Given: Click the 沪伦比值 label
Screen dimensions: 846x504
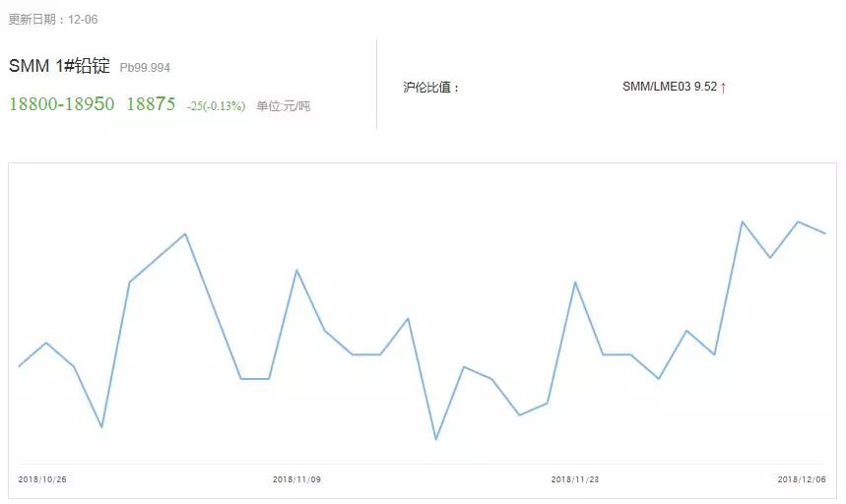Looking at the screenshot, I should [x=431, y=88].
